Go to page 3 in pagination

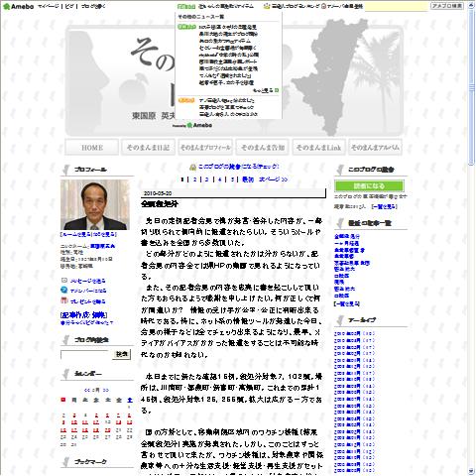pos(207,179)
